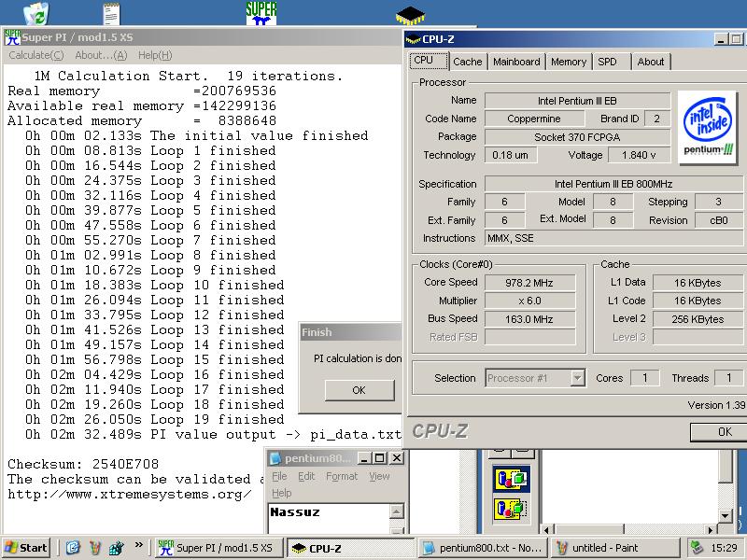Minimize the CPU-Z window
This screenshot has height=560, width=747.
click(x=721, y=39)
